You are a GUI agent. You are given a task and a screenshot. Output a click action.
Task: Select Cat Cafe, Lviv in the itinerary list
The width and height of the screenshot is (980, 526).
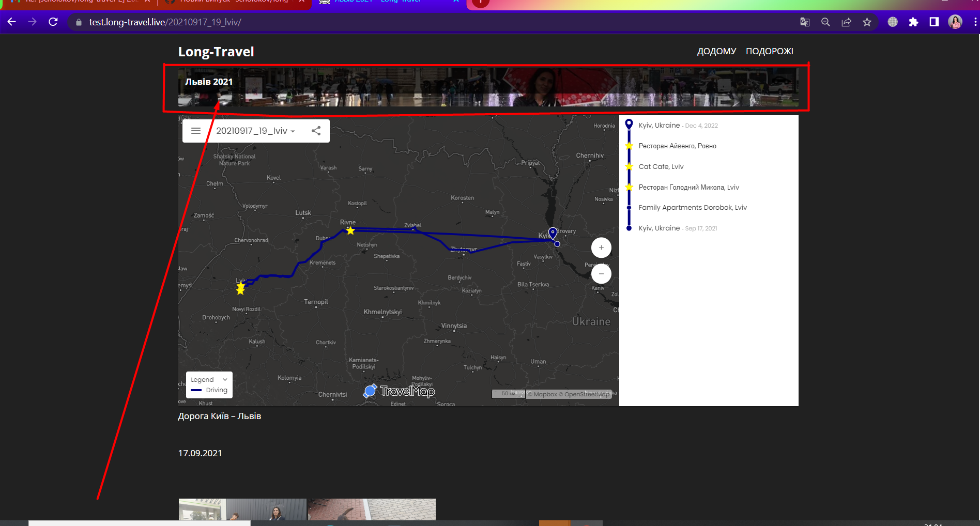[x=661, y=166]
